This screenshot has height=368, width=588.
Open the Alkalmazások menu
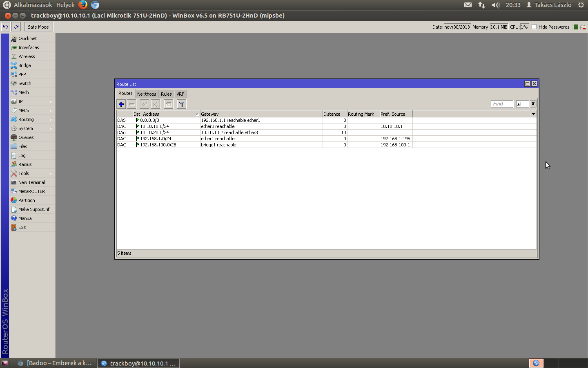click(x=33, y=5)
